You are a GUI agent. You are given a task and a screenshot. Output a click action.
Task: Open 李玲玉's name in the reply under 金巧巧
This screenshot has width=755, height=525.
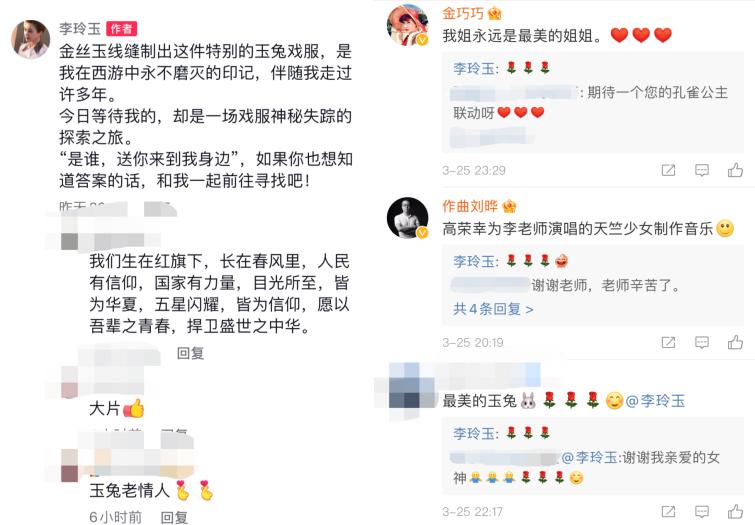pyautogui.click(x=474, y=68)
